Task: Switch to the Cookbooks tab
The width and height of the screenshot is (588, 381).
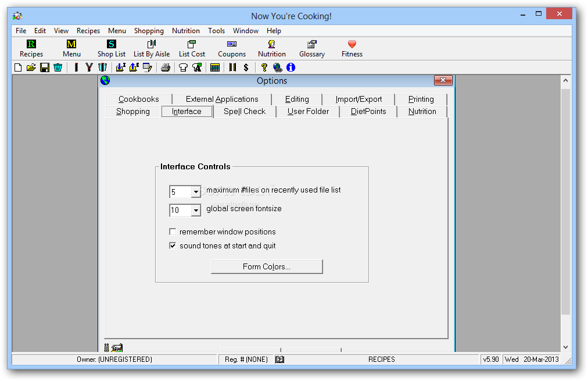Action: [139, 99]
